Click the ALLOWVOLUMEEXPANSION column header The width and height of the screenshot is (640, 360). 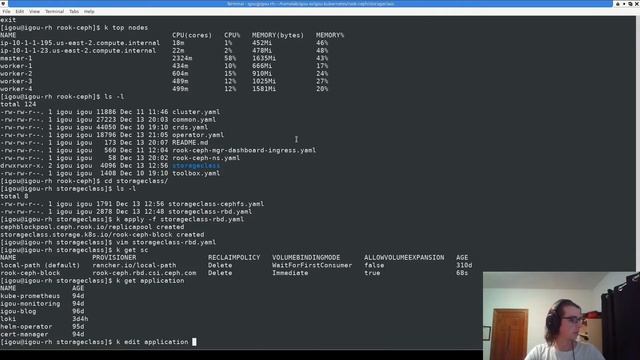click(404, 258)
